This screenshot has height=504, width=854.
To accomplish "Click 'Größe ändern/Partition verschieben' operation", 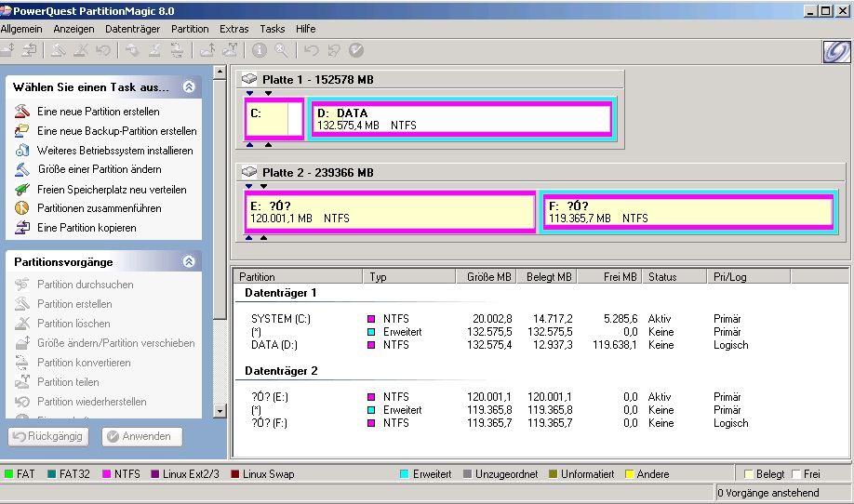I will [x=115, y=343].
